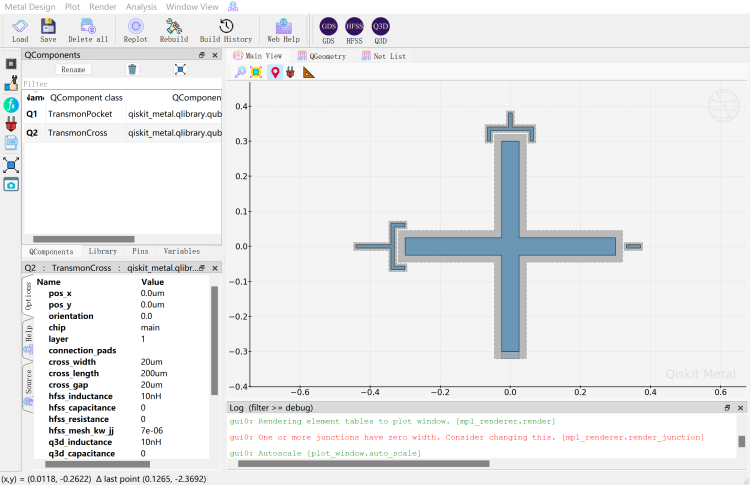Expand the connection_pads property row

pyautogui.click(x=80, y=351)
